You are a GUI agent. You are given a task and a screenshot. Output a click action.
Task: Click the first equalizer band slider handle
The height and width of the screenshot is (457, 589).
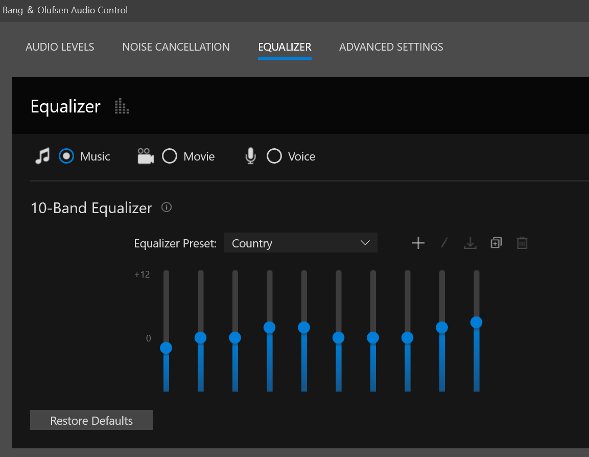point(166,348)
